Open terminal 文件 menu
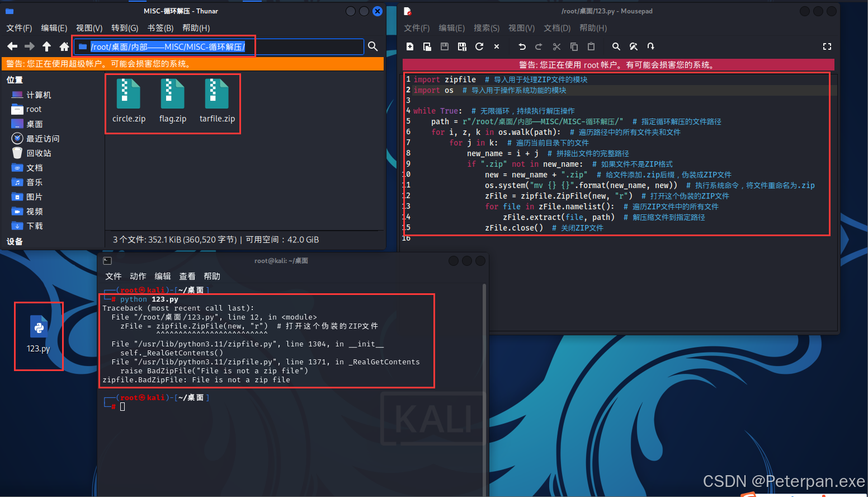This screenshot has height=497, width=868. click(114, 276)
